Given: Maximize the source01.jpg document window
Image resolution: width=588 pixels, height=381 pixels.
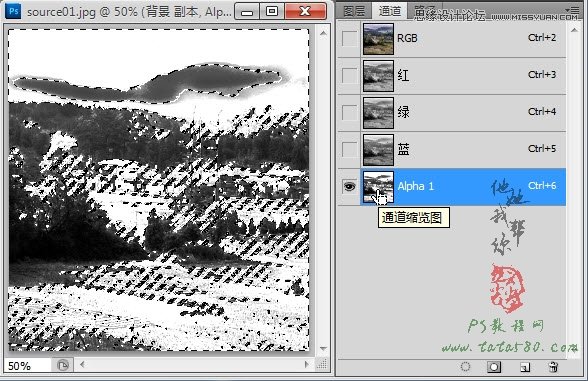Looking at the screenshot, I should tap(272, 12).
